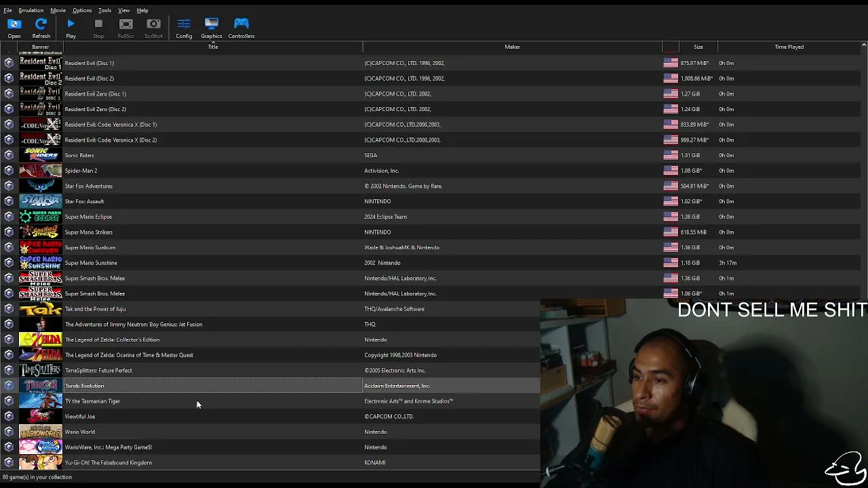This screenshot has width=868, height=488.
Task: Open the View menu
Action: [x=124, y=10]
